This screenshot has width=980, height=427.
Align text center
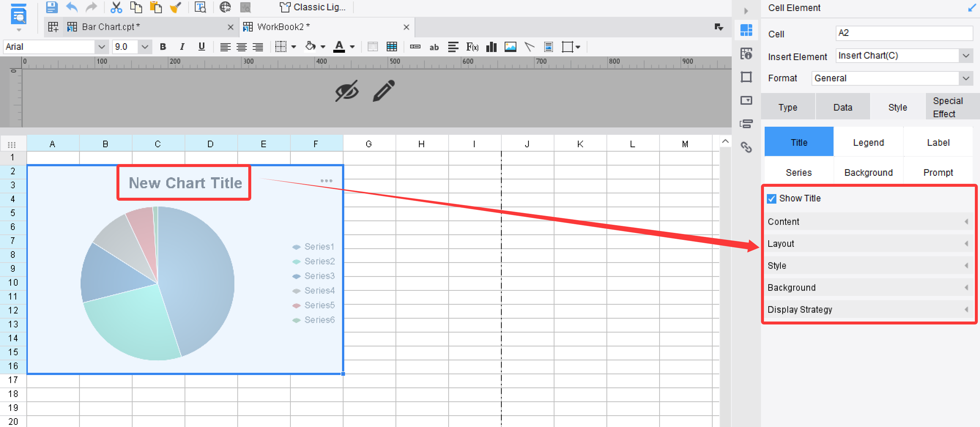(x=242, y=47)
